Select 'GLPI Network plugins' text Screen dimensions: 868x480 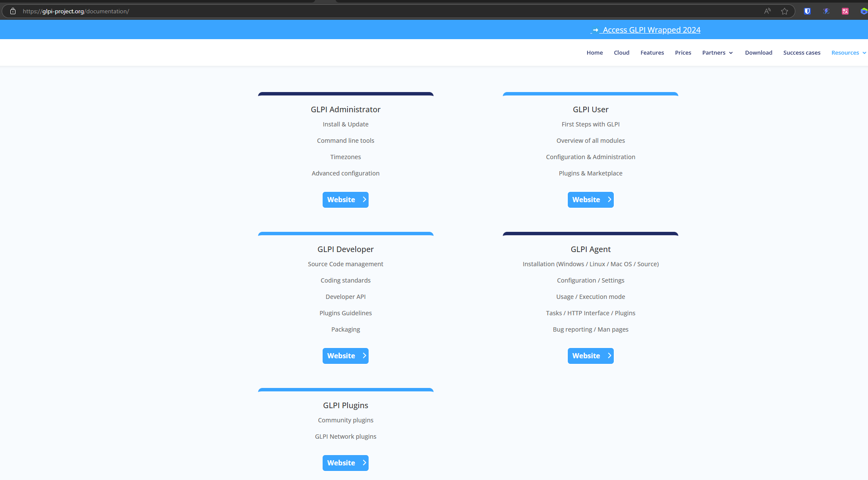[x=345, y=437]
